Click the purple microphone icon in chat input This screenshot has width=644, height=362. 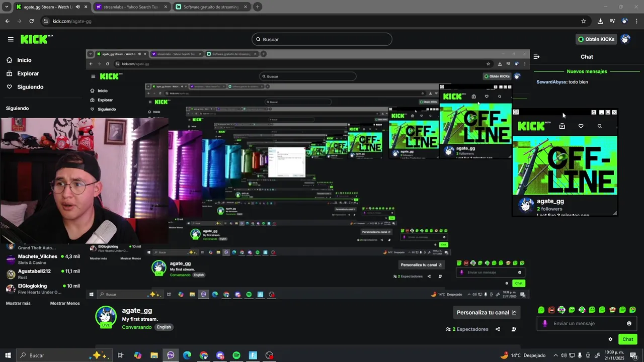[x=544, y=323]
